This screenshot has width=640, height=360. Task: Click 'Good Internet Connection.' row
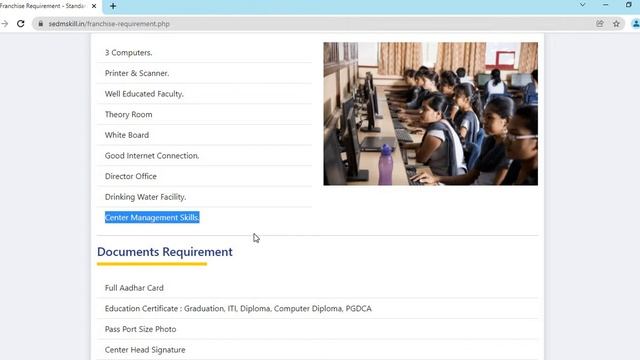click(x=204, y=156)
